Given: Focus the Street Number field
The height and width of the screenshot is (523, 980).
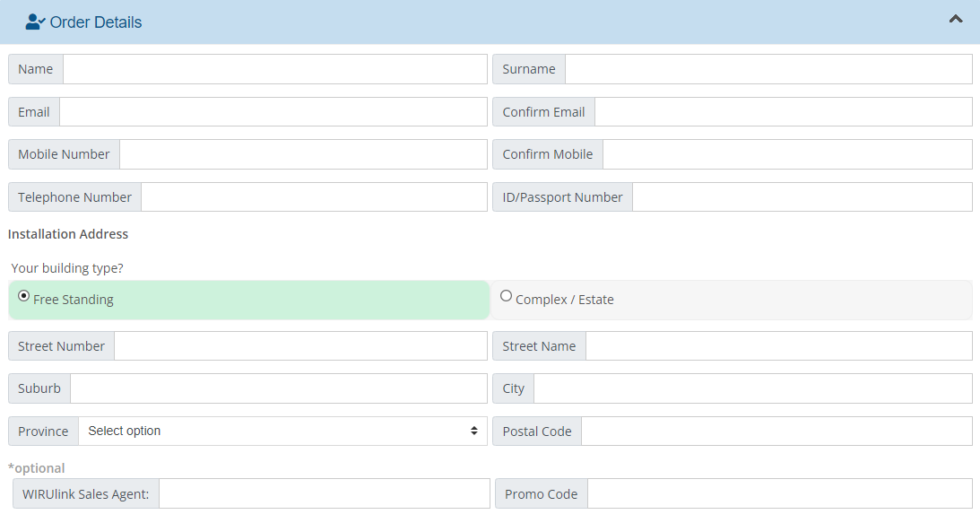Looking at the screenshot, I should (x=300, y=346).
